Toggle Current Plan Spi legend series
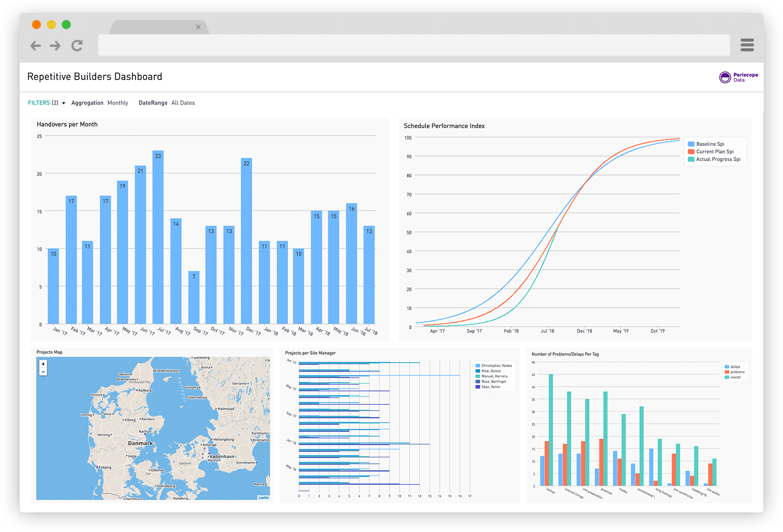The width and height of the screenshot is (783, 532). tap(714, 151)
